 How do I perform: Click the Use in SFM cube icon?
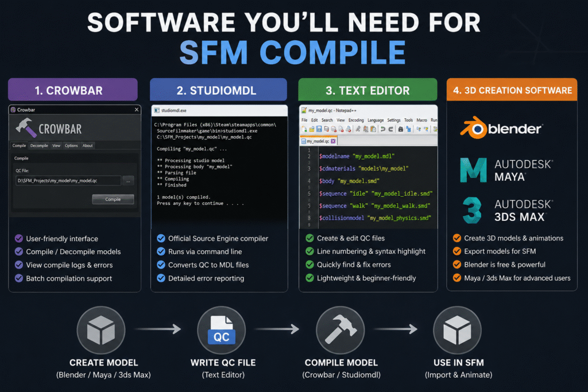[457, 330]
